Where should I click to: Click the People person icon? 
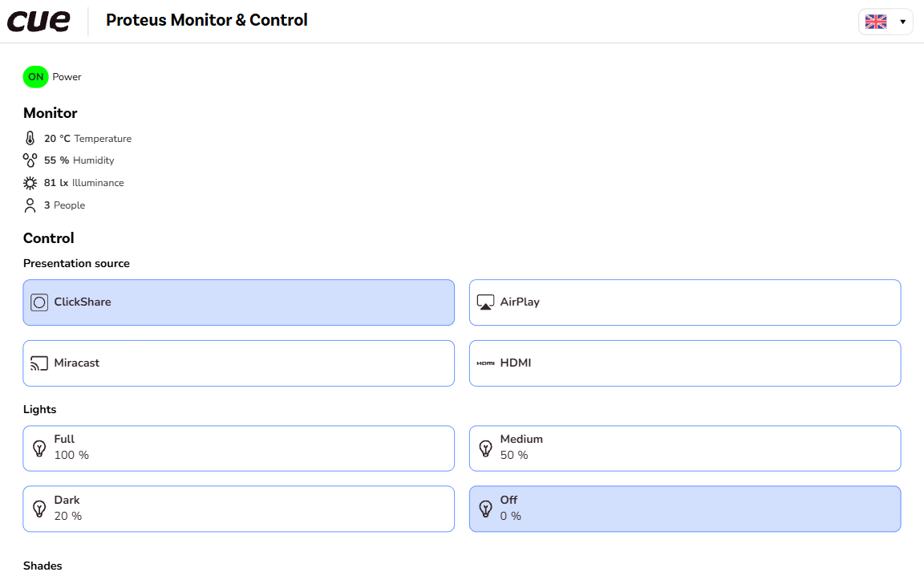(30, 205)
